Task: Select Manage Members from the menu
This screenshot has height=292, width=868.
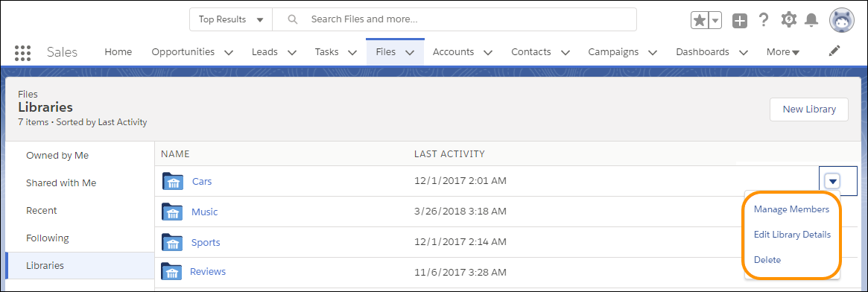Action: click(791, 209)
